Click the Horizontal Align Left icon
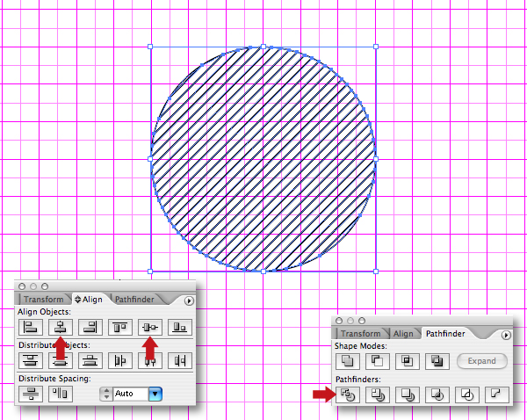 pos(31,327)
